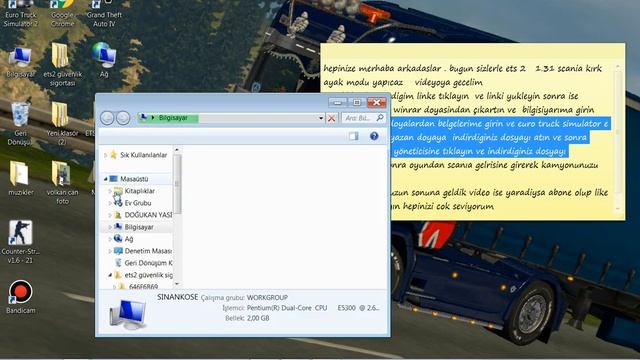Expand the DOĞUKAN YASE tree node
The width and height of the screenshot is (640, 360).
[x=110, y=215]
